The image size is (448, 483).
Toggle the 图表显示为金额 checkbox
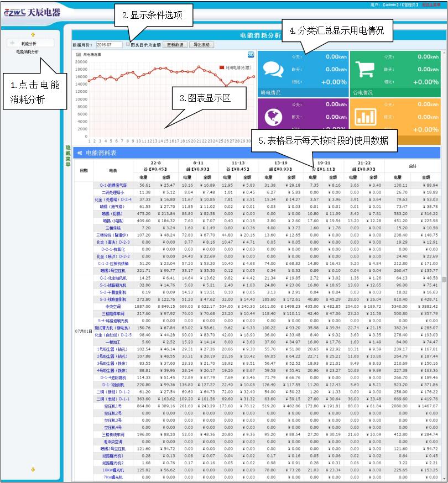pyautogui.click(x=128, y=44)
